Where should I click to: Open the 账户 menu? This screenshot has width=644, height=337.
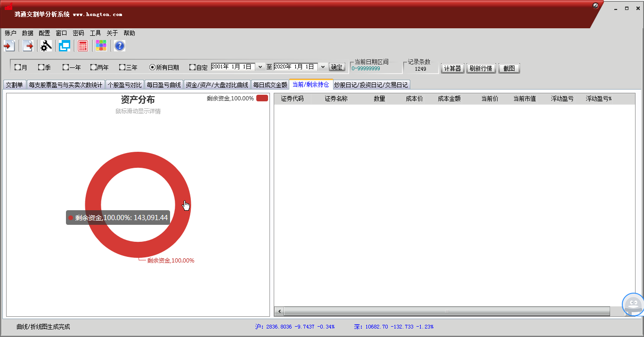(10, 33)
